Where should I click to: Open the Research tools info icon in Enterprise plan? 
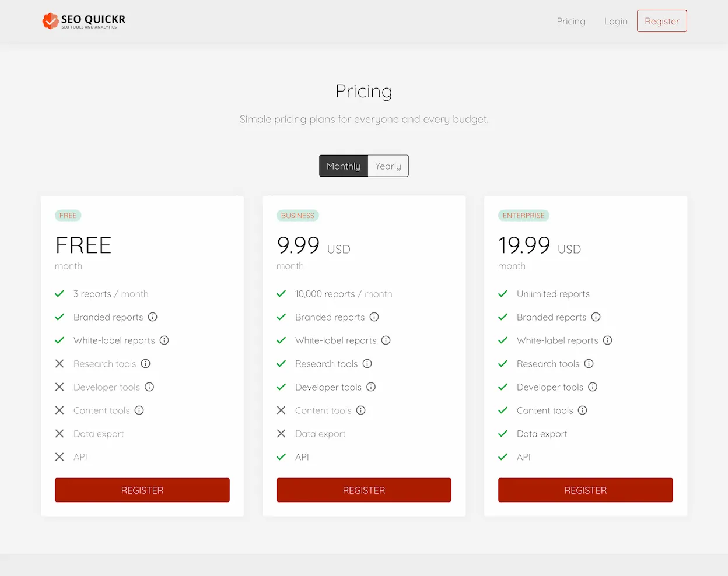point(589,363)
